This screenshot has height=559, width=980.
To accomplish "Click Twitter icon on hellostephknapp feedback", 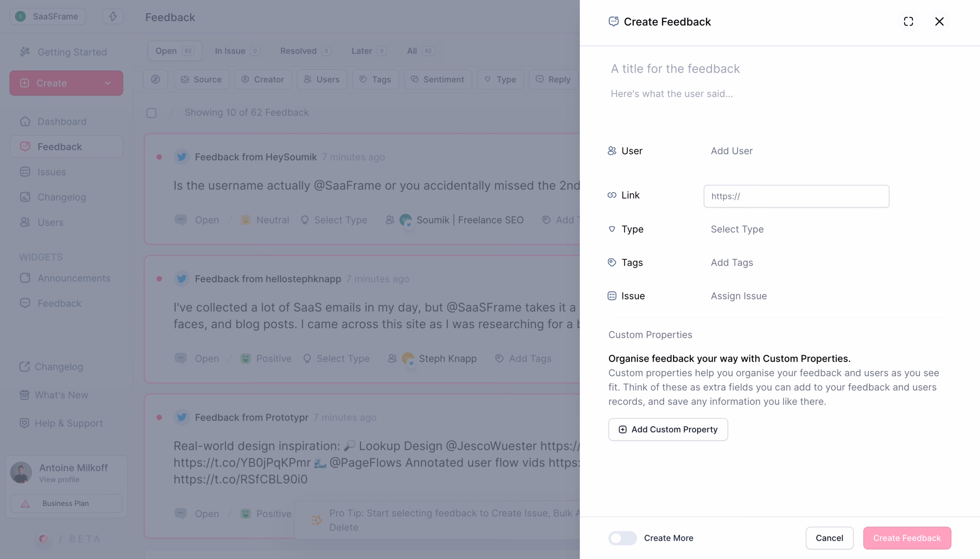I will pos(182,279).
